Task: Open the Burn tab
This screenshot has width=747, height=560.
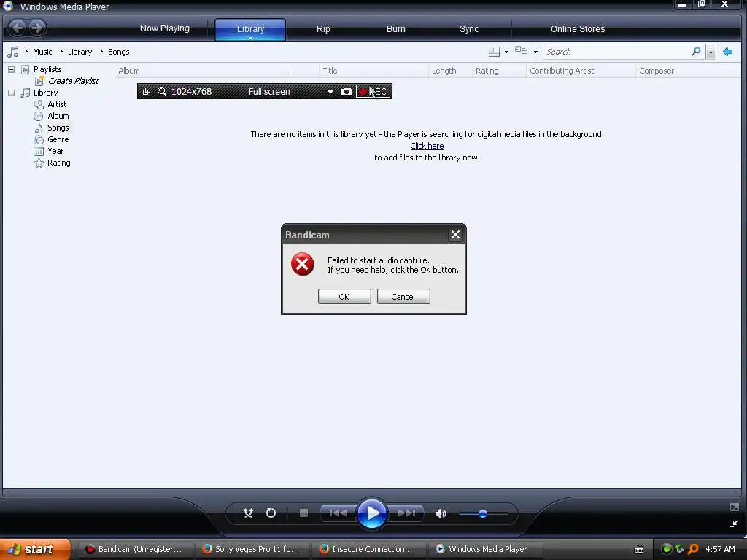Action: [396, 29]
